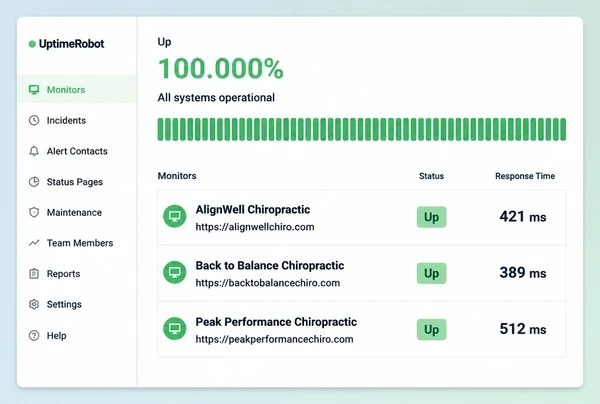Click the Alert Contacts bell icon
Viewport: 600px width, 404px height.
tap(34, 151)
